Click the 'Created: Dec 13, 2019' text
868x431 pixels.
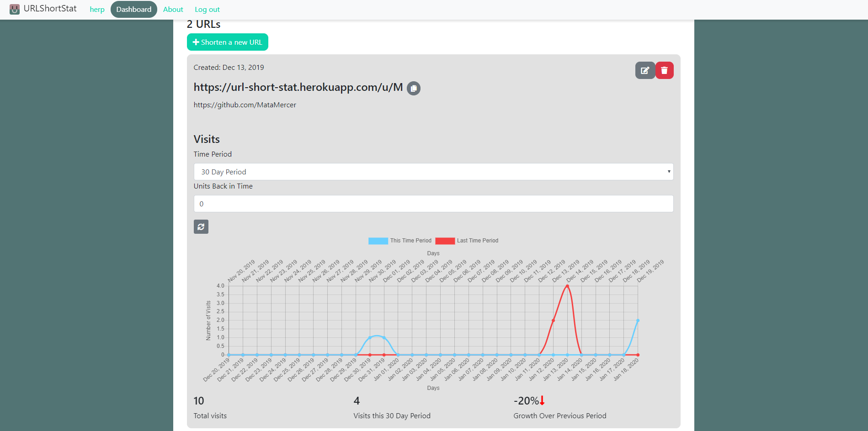click(229, 68)
